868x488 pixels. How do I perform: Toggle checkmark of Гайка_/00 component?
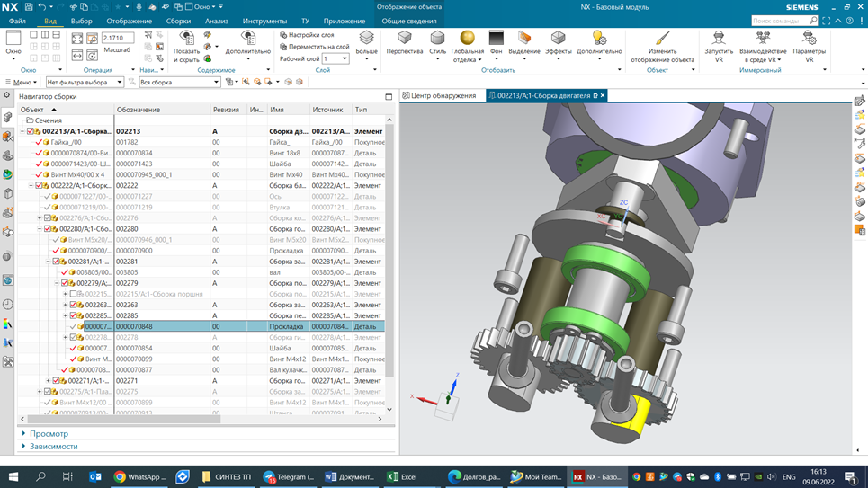click(x=39, y=142)
